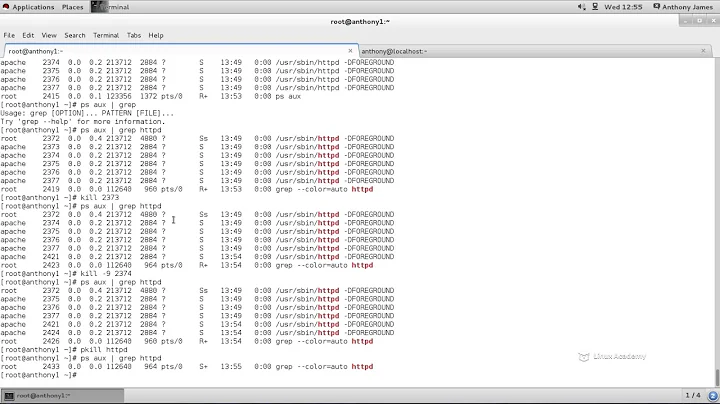
Task: Click the PID 2433 grep process line
Action: click(x=187, y=367)
